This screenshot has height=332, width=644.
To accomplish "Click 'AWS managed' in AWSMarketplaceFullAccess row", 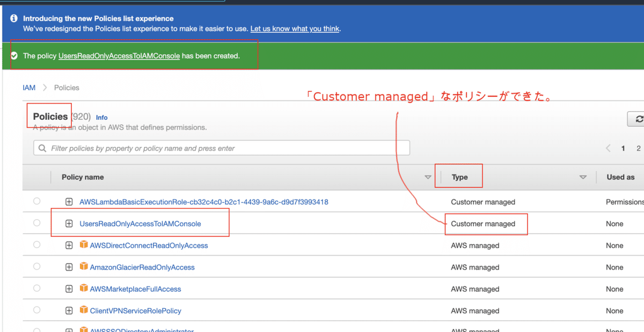I will [475, 289].
